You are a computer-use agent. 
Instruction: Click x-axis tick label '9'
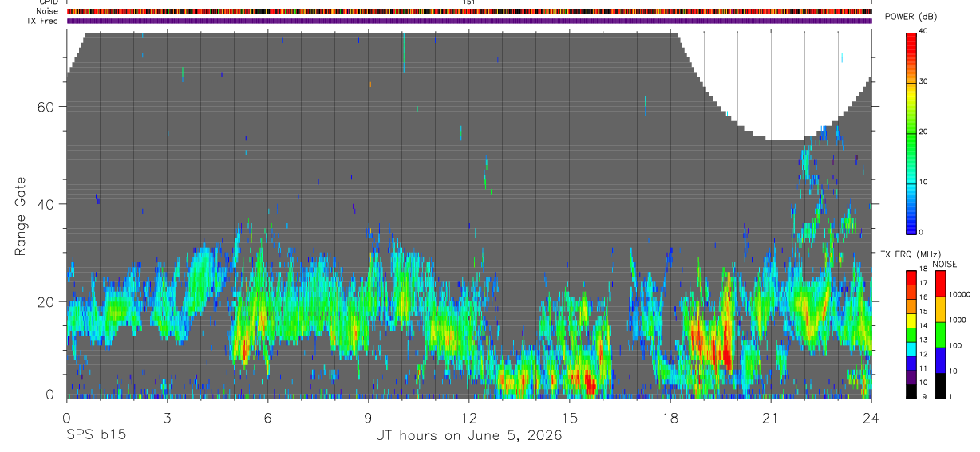point(368,418)
